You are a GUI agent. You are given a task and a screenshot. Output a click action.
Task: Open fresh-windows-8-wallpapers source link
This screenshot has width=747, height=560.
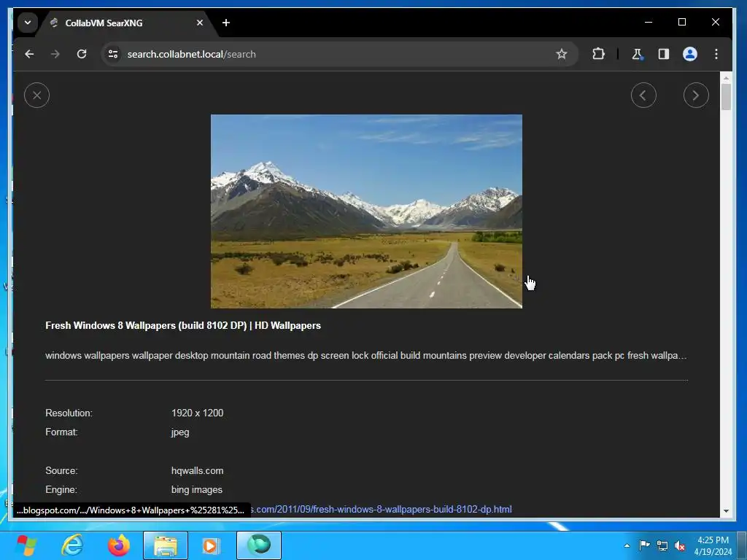381,509
